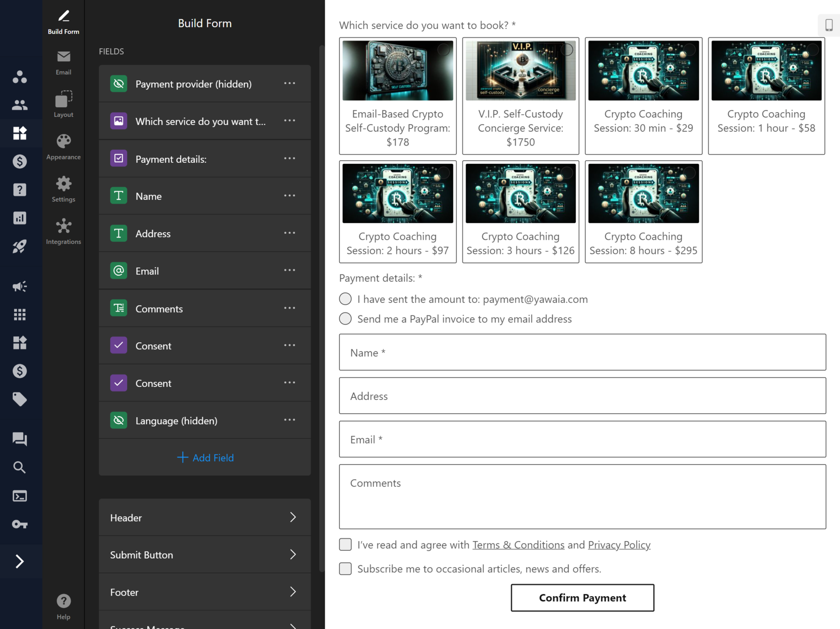This screenshot has height=629, width=840.
Task: Check the subscribe to articles checkbox
Action: coord(345,568)
